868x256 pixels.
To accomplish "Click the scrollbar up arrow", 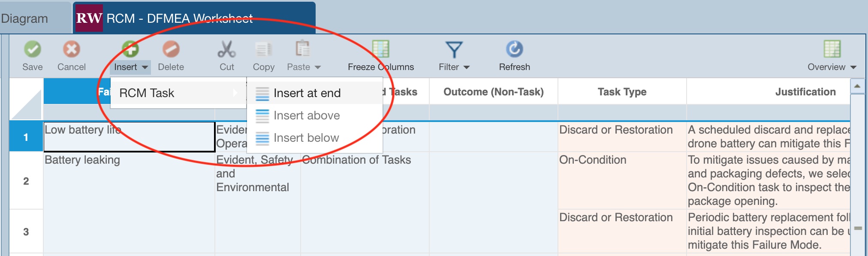I will point(857,86).
